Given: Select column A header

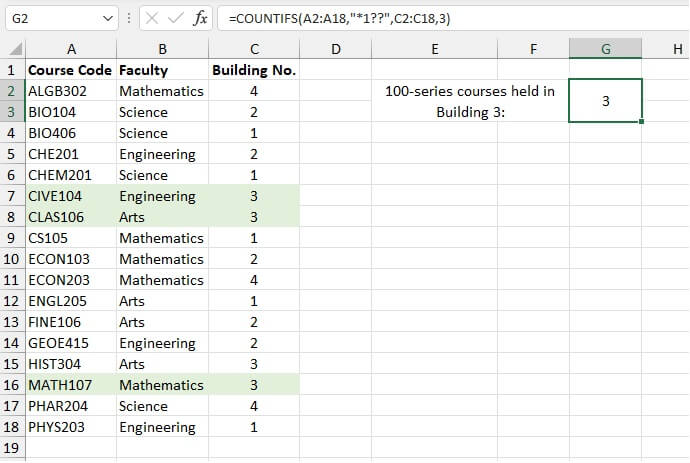Looking at the screenshot, I should click(x=71, y=49).
